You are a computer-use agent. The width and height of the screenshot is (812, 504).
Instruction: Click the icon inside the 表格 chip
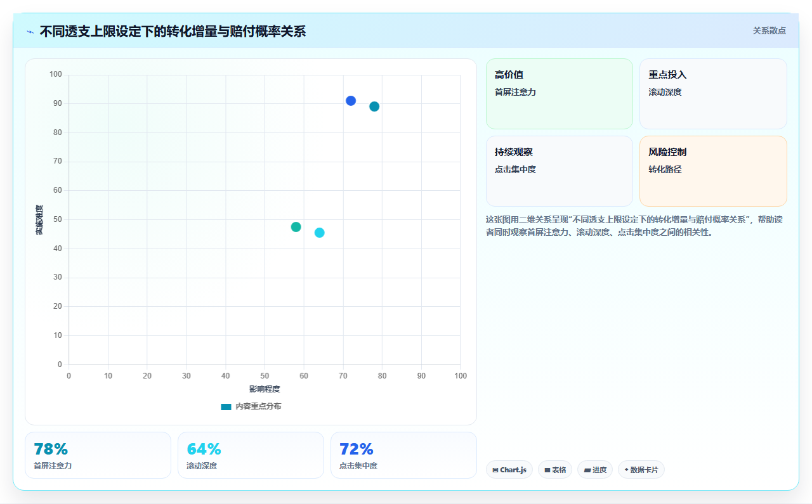coord(547,470)
